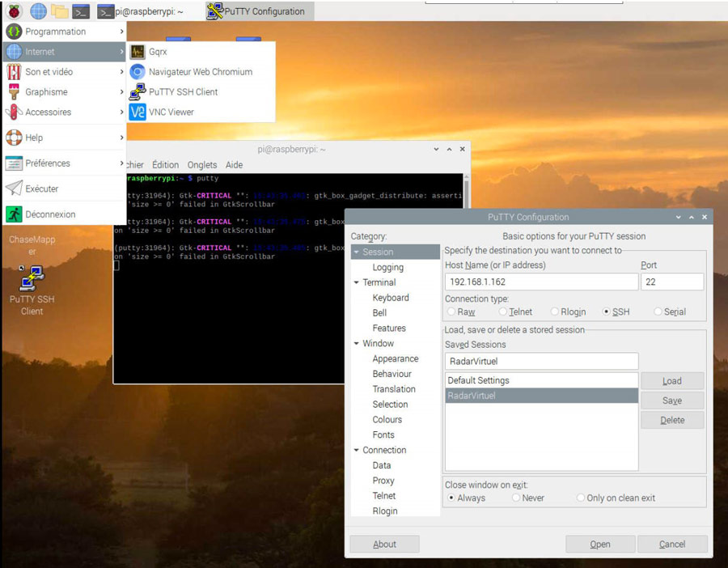Viewport: 728px width, 568px height.
Task: Open the Raspberry Pi main menu icon
Action: [15, 11]
